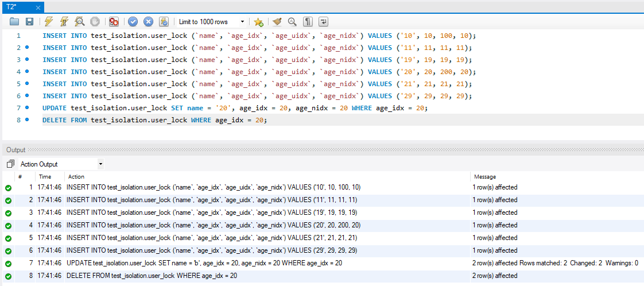
Task: Click the blue statement marker dot on line 2
Action: click(x=27, y=48)
